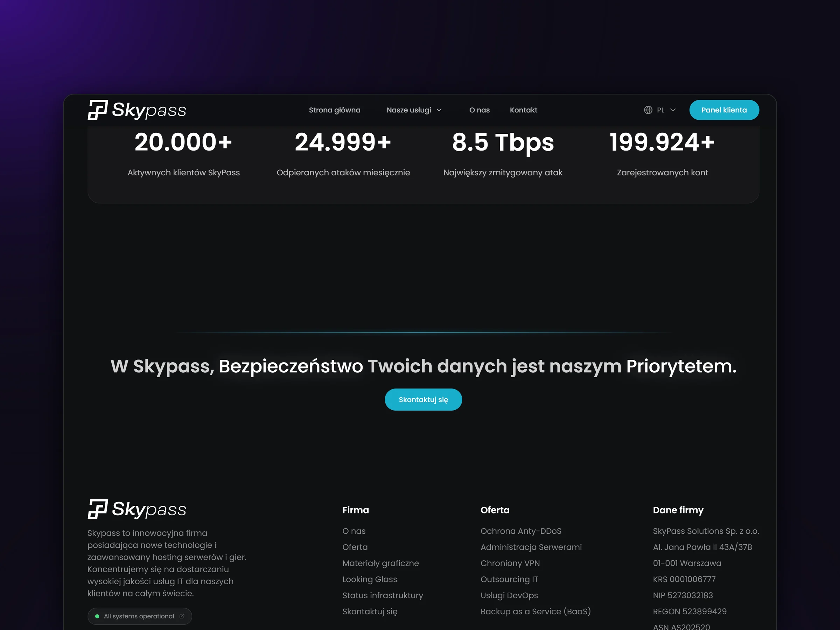
Task: Open the Nasze usługi menu
Action: 414,110
